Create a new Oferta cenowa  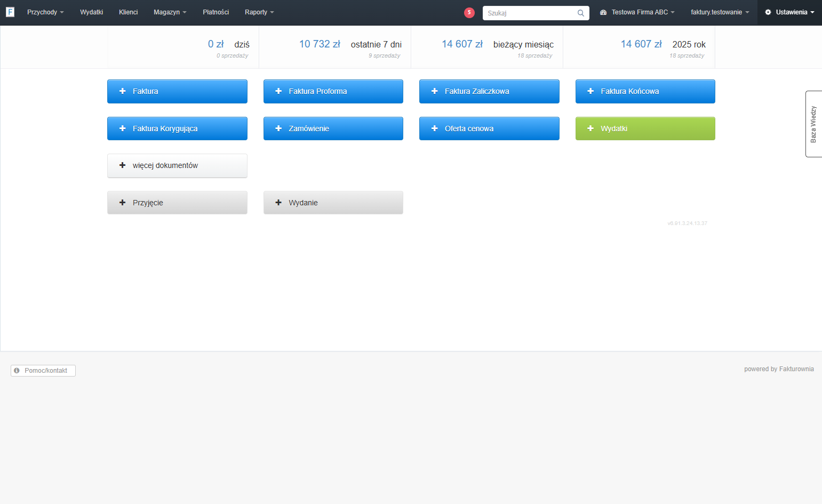pyautogui.click(x=489, y=129)
